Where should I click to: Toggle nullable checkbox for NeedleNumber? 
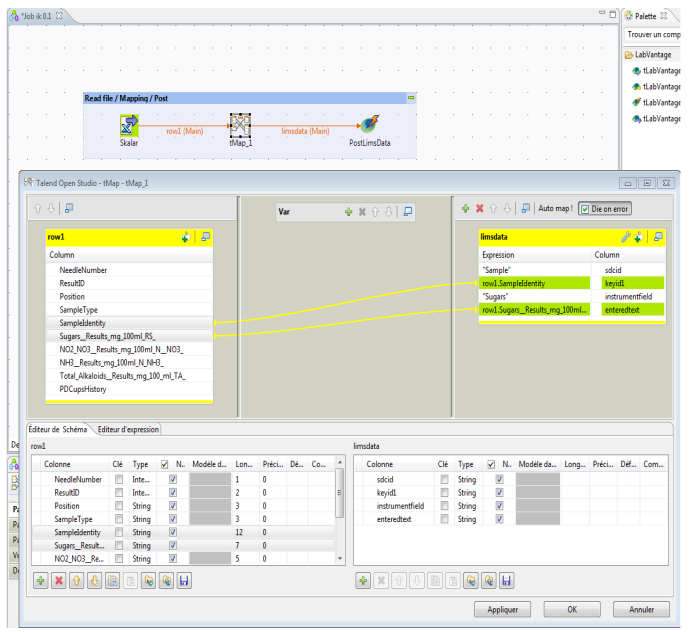coord(173,479)
